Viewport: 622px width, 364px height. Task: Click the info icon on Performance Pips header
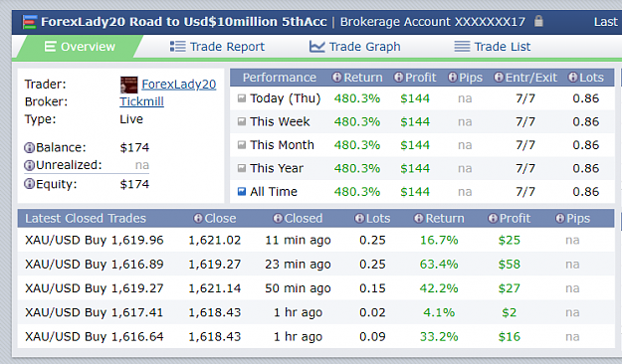[453, 77]
